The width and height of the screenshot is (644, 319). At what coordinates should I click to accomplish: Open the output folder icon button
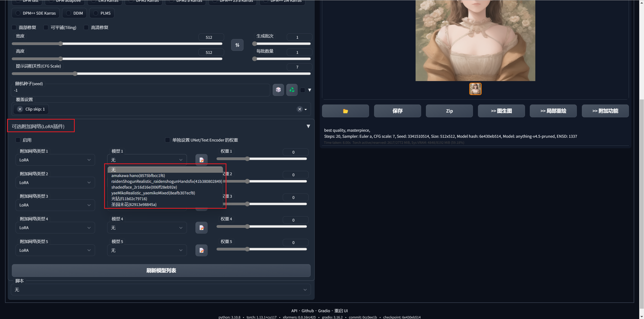345,111
